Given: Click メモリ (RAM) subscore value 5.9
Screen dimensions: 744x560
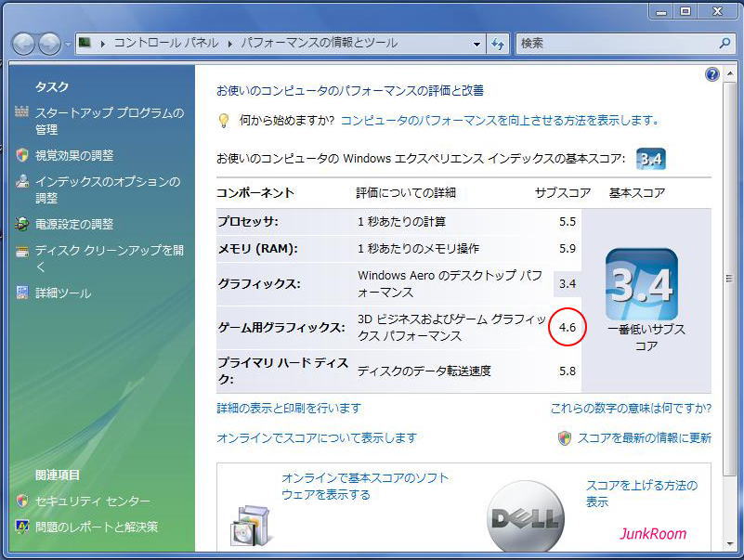Looking at the screenshot, I should (567, 248).
